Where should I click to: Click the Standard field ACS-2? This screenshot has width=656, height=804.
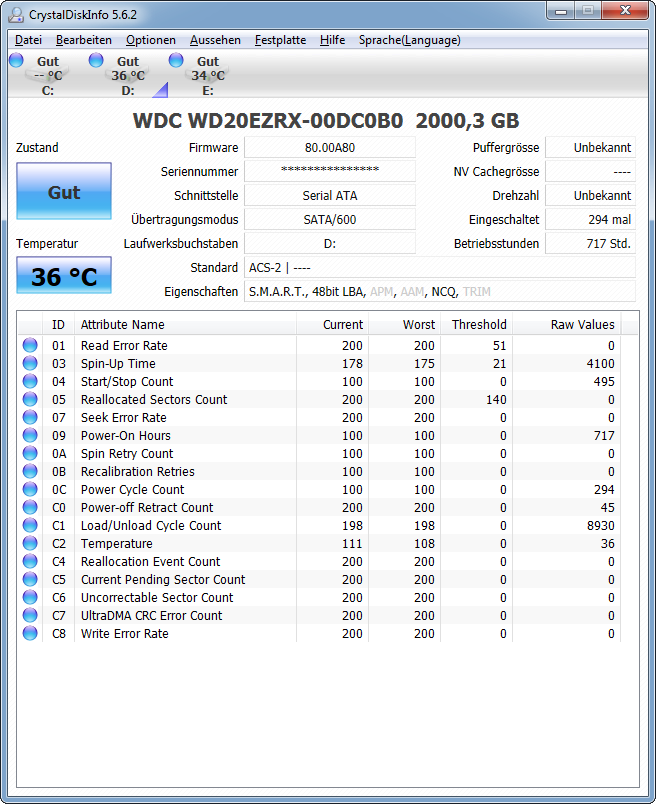click(440, 268)
